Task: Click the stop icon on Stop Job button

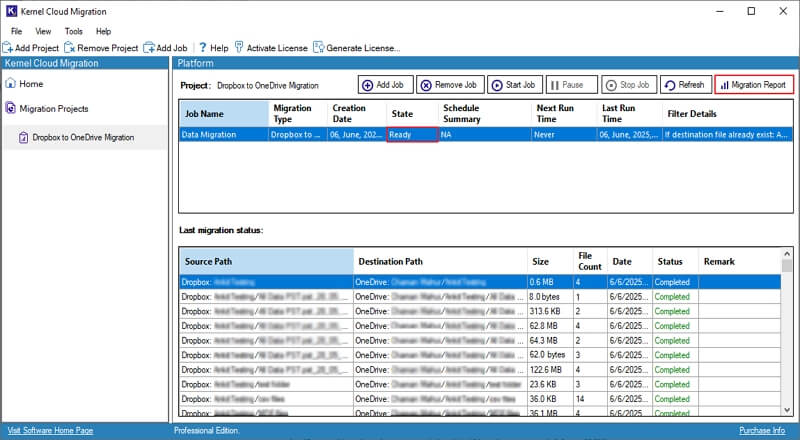Action: 611,85
